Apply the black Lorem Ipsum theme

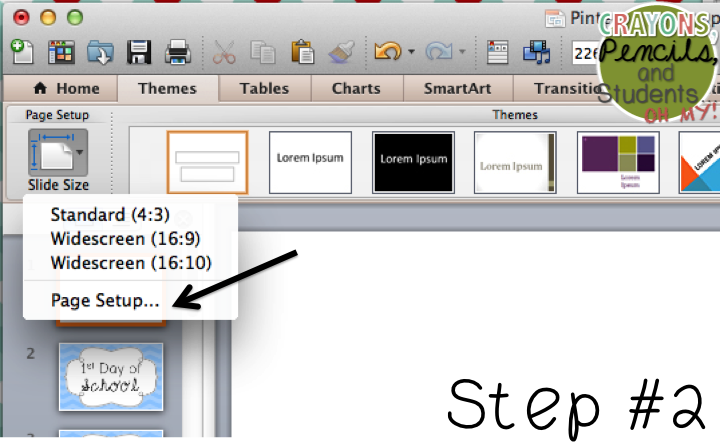click(412, 160)
